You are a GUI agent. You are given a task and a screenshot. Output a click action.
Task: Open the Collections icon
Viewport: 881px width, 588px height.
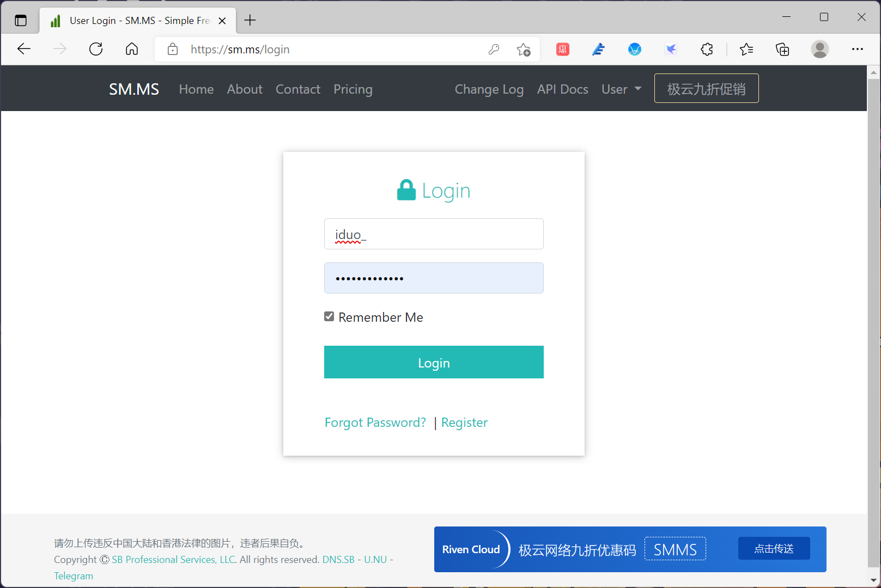point(782,50)
